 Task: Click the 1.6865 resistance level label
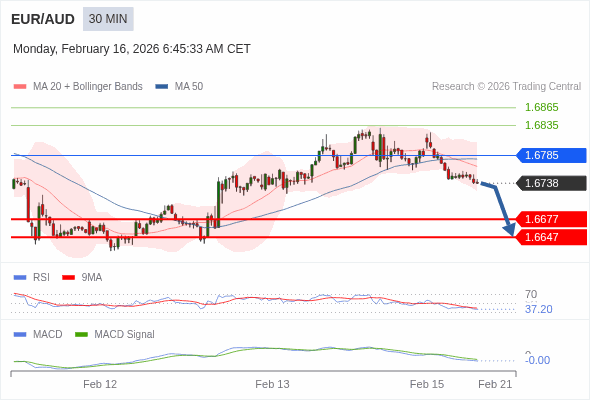pyautogui.click(x=541, y=107)
